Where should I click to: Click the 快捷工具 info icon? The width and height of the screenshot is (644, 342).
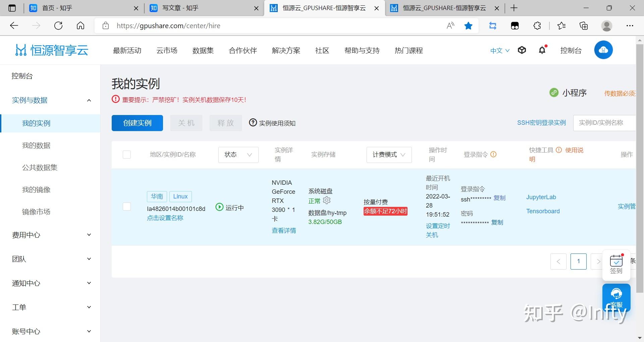(x=559, y=150)
